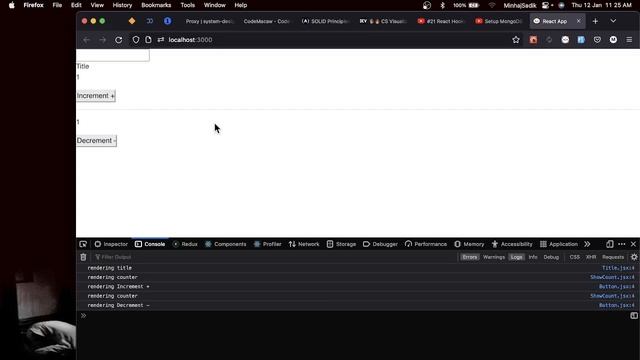The width and height of the screenshot is (640, 360).
Task: Open the Apple menu
Action: click(12, 5)
